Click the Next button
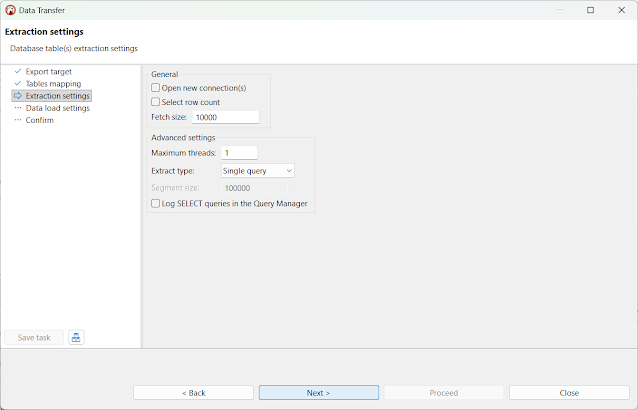 point(319,393)
